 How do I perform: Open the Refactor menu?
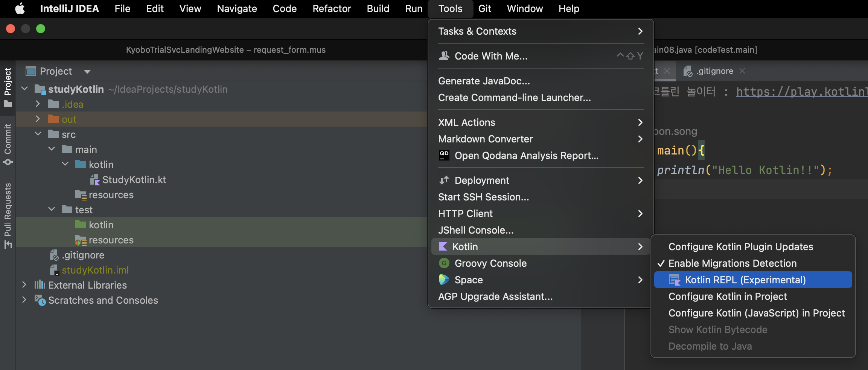(332, 9)
